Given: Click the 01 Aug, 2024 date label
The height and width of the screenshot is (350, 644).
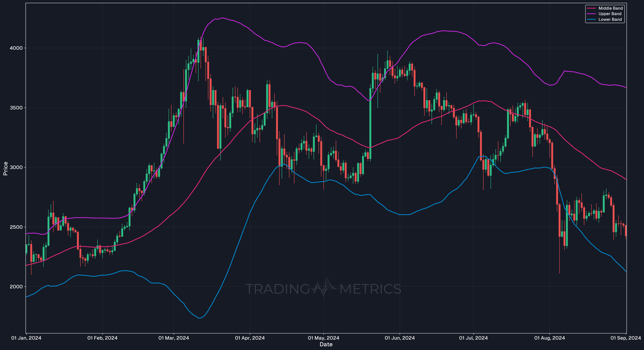Looking at the screenshot, I should pyautogui.click(x=549, y=338).
